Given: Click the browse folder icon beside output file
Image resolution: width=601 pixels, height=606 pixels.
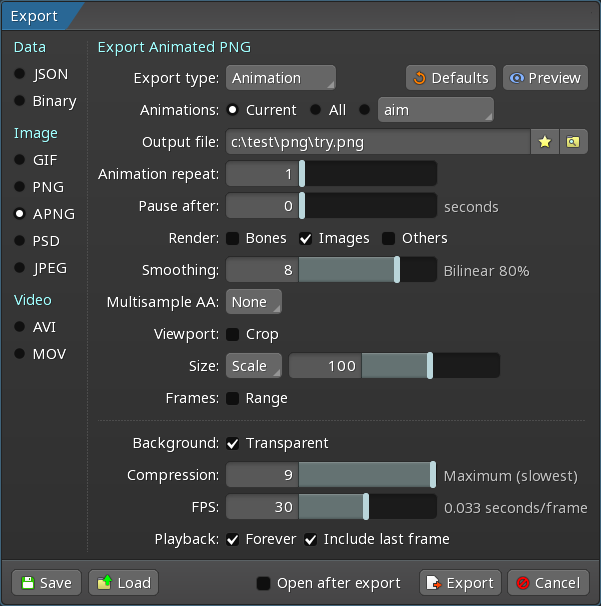Looking at the screenshot, I should (573, 142).
